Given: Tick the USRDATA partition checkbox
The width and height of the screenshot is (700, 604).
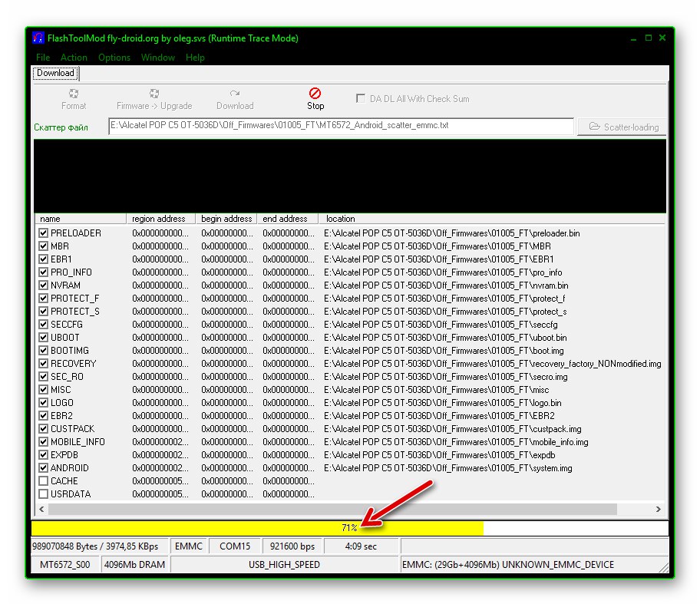Looking at the screenshot, I should (x=44, y=494).
